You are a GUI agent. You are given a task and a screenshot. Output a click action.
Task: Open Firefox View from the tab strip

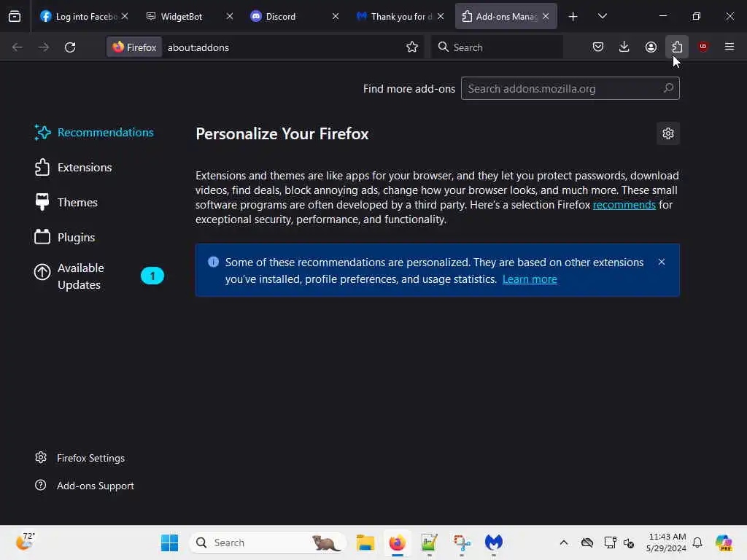pyautogui.click(x=15, y=16)
